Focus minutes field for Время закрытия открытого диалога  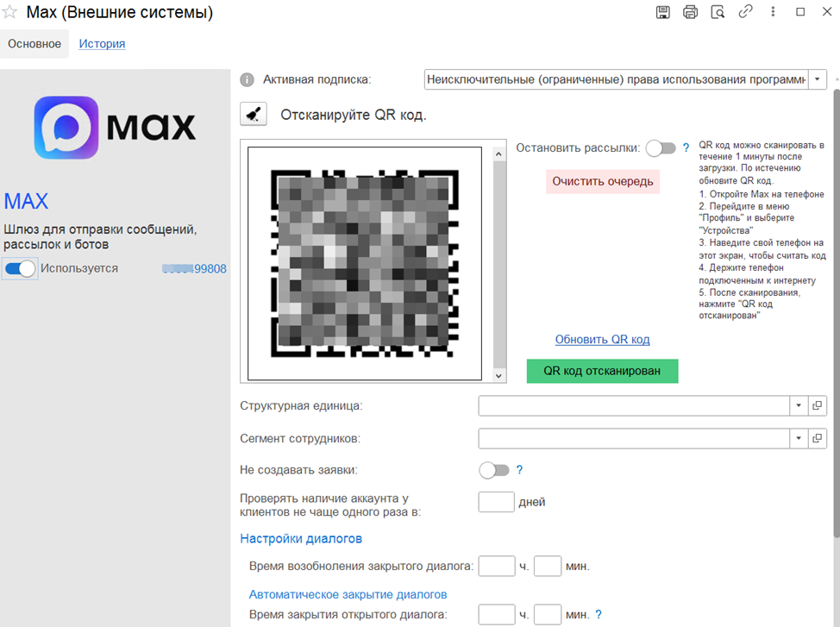point(548,615)
